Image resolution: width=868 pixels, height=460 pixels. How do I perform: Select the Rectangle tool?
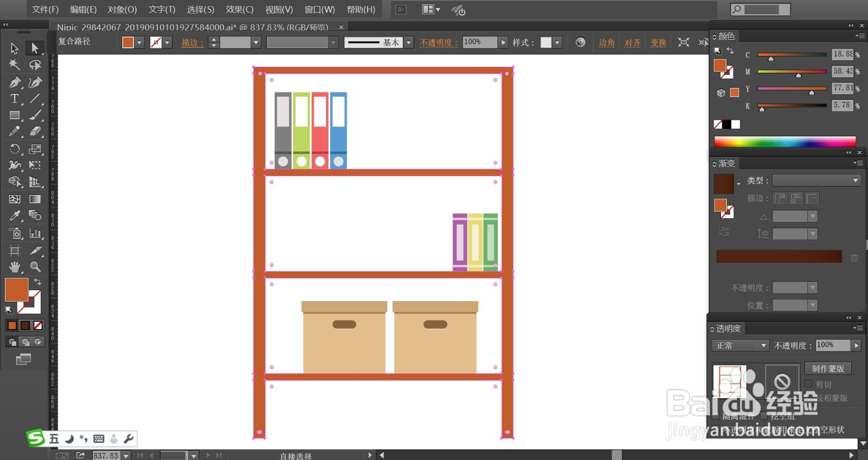pos(15,116)
